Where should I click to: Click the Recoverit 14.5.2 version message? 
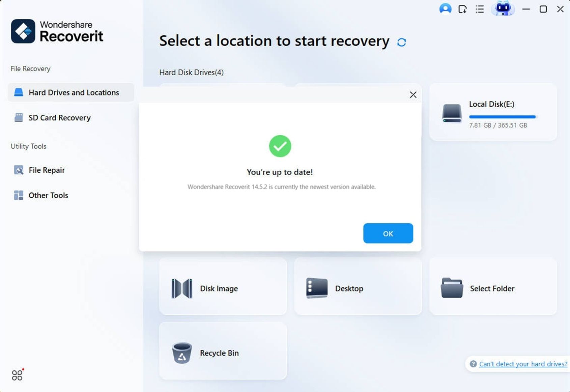(281, 187)
